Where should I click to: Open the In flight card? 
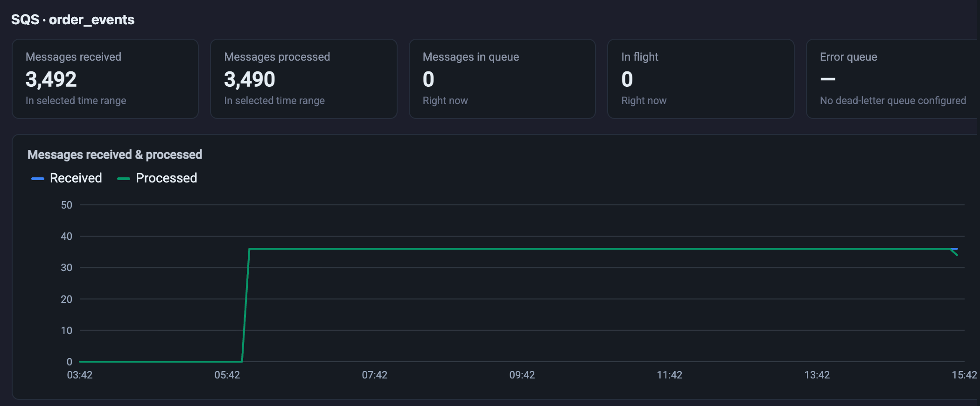point(701,79)
